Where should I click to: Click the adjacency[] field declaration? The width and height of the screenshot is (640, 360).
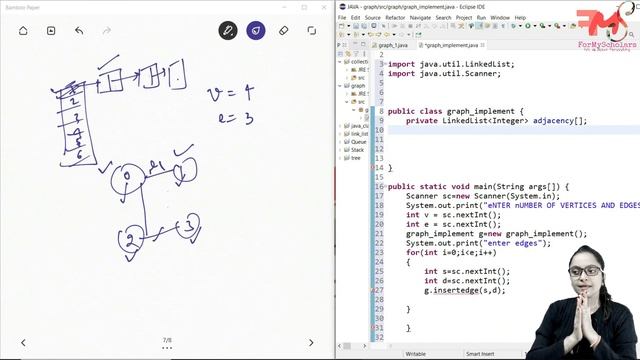[x=560, y=120]
